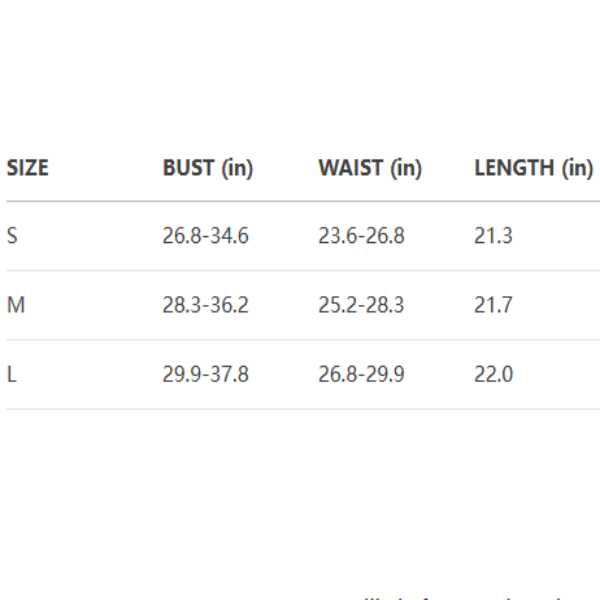This screenshot has width=600, height=600.
Task: Click waist value 23.6-26.8
Action: coord(361,236)
